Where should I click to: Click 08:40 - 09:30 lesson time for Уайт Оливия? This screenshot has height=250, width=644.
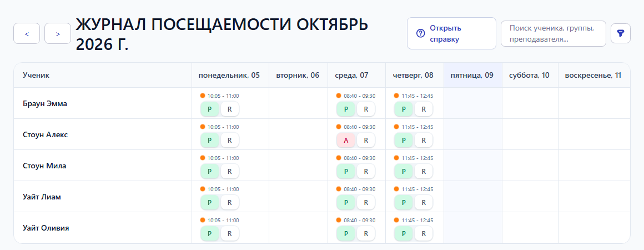[359, 220]
